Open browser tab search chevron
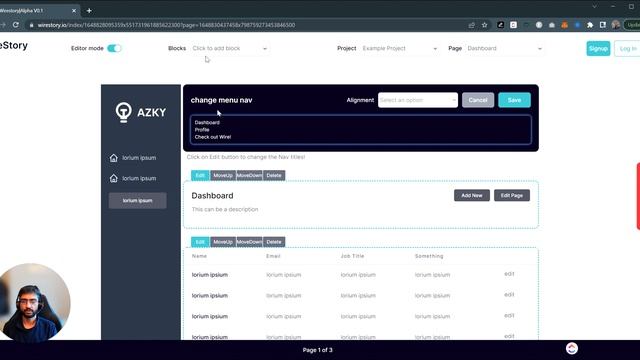 595,7
